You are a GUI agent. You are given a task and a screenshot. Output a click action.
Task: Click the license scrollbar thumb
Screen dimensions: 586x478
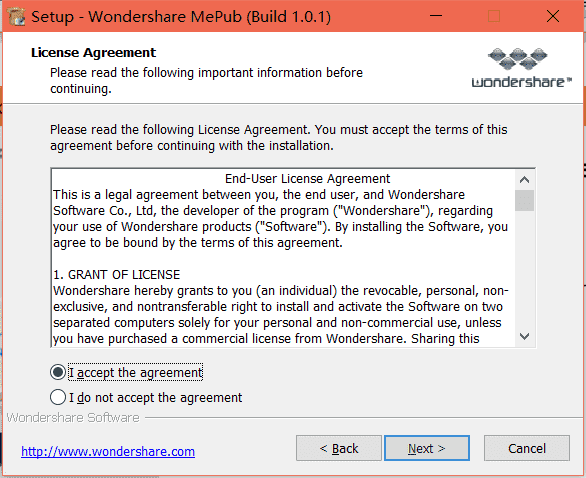524,201
